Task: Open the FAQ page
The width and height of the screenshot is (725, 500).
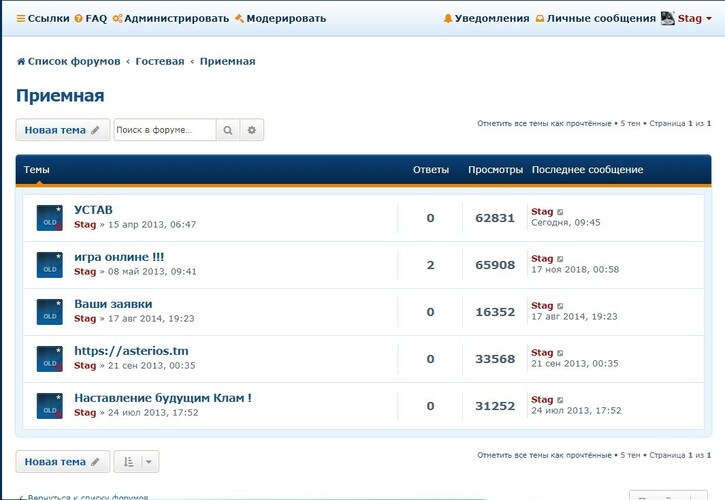Action: (91, 18)
